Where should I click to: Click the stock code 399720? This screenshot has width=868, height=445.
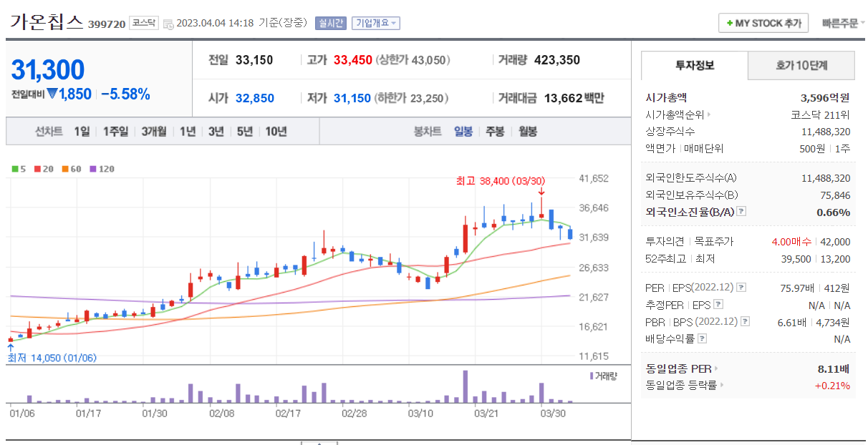click(107, 24)
